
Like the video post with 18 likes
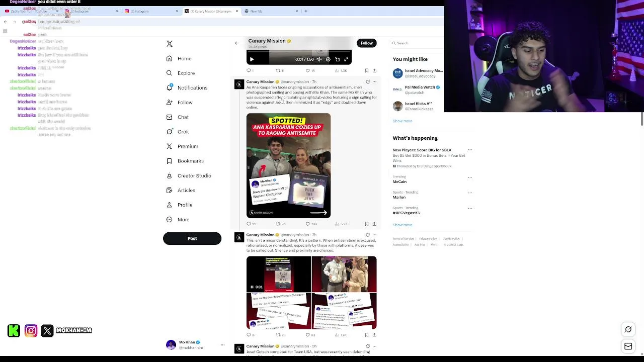pos(309,70)
